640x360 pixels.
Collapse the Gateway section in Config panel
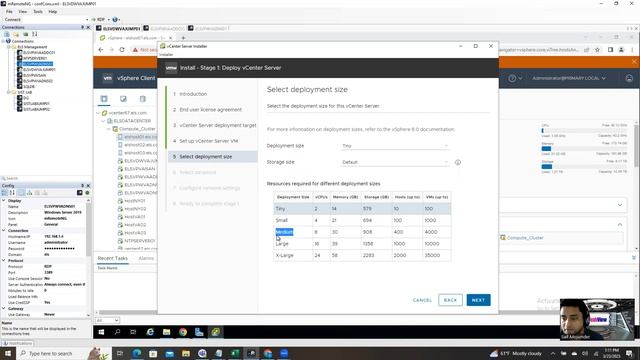coord(4,309)
